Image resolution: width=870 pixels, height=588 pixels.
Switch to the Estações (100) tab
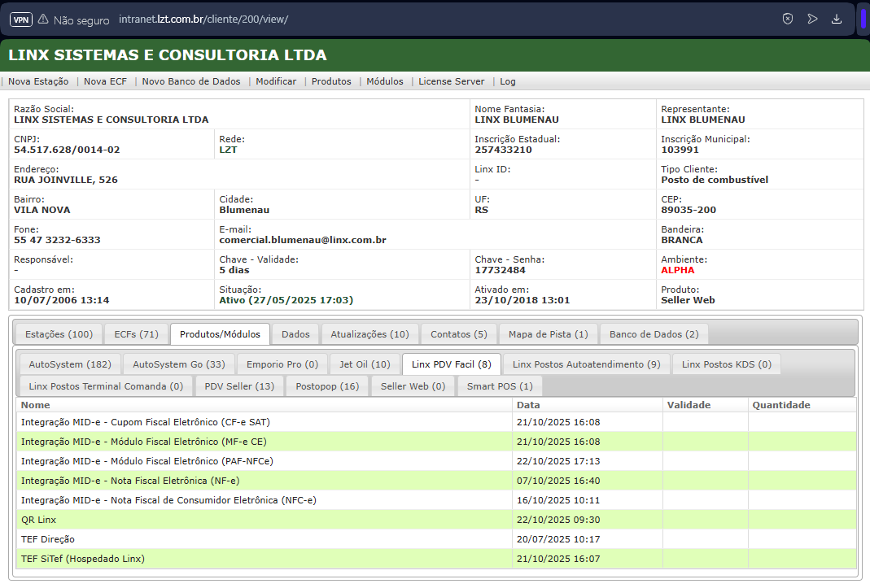(59, 334)
